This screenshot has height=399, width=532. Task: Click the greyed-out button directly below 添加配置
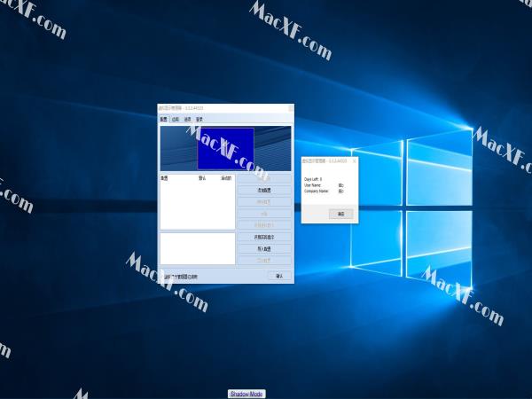click(x=263, y=201)
